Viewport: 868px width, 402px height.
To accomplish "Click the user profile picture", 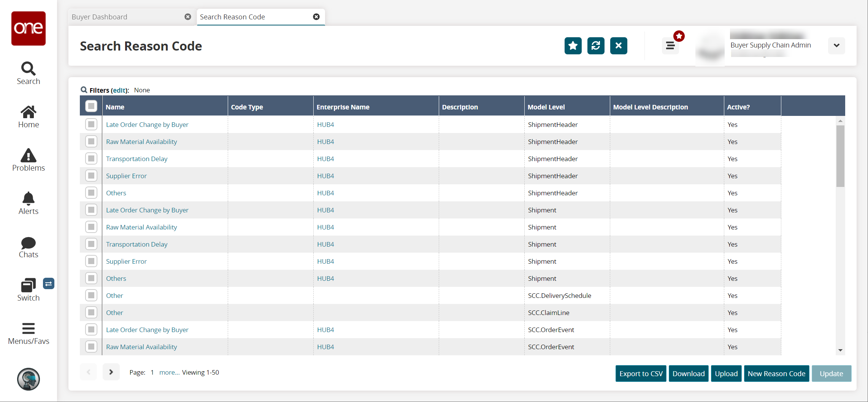I will coord(710,49).
